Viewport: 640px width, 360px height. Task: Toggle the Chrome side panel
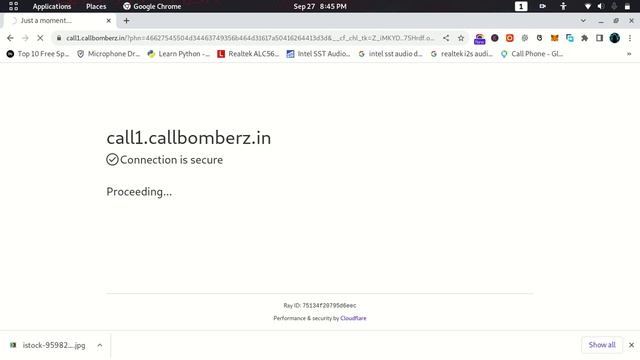click(x=600, y=38)
